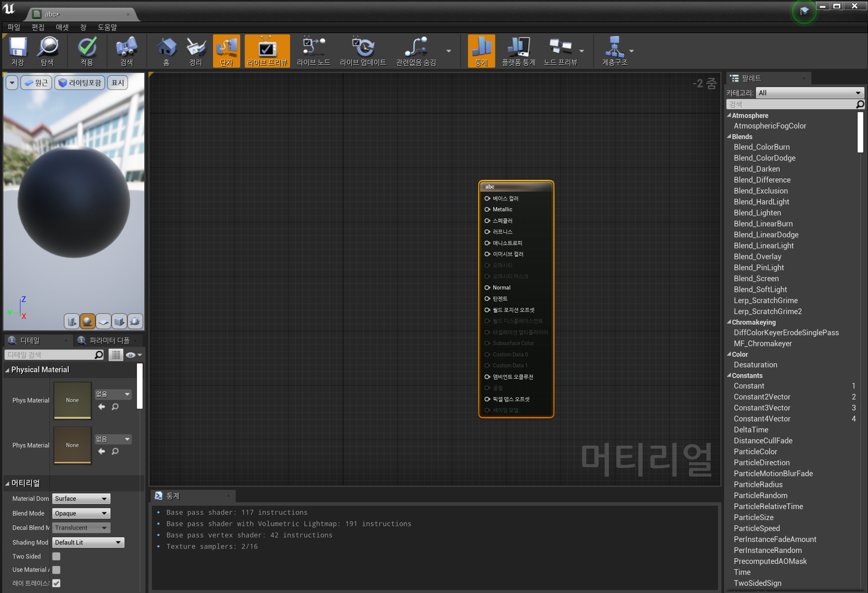Image resolution: width=868 pixels, height=593 pixels.
Task: Open the 파일 menu
Action: coord(14,27)
